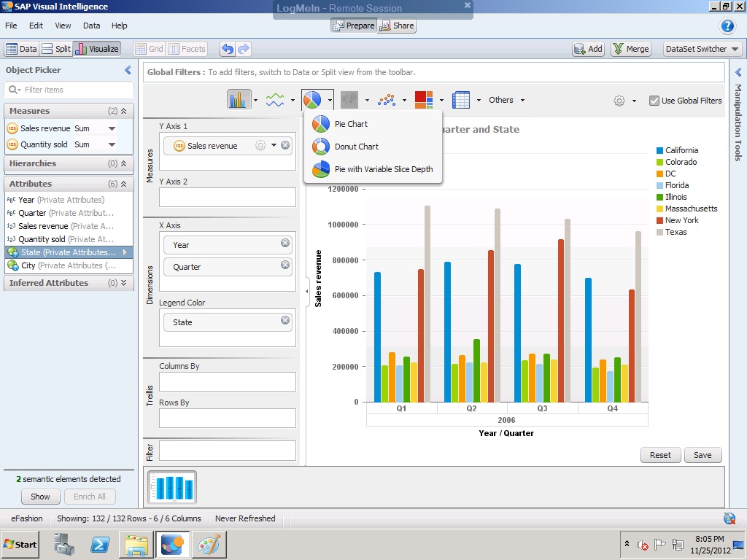Screen dimensions: 747x560
Task: Click the redo arrow icon
Action: click(244, 49)
